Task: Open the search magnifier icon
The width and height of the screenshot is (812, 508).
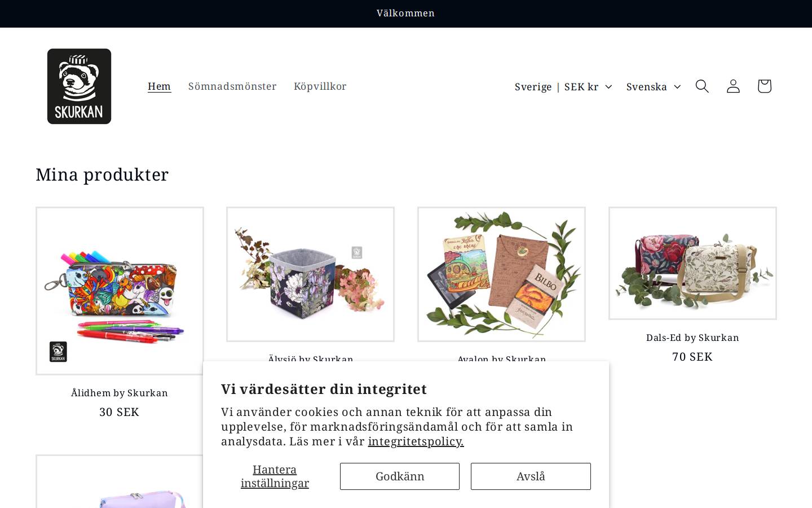Action: (x=702, y=86)
